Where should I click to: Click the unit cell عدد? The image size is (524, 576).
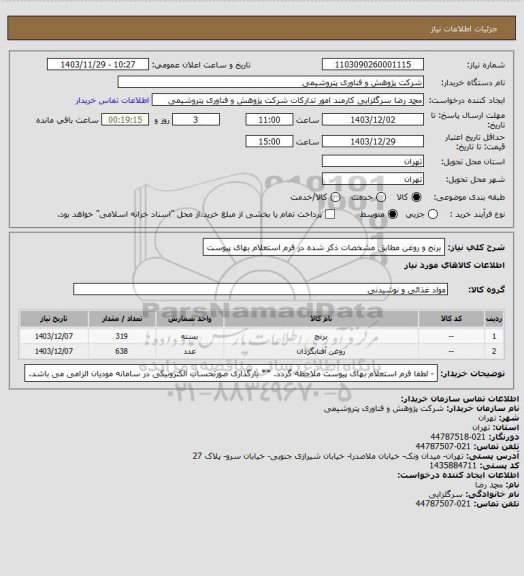(x=190, y=351)
